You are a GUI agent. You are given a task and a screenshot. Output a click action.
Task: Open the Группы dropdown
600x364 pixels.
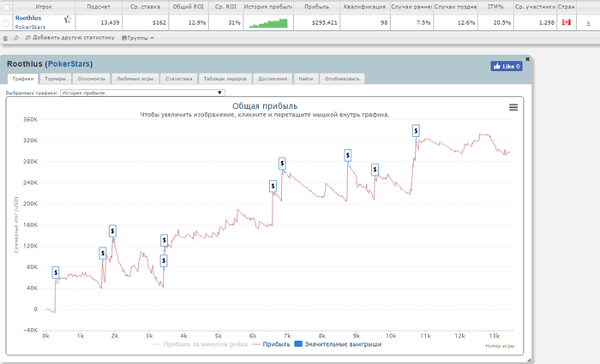[x=138, y=38]
